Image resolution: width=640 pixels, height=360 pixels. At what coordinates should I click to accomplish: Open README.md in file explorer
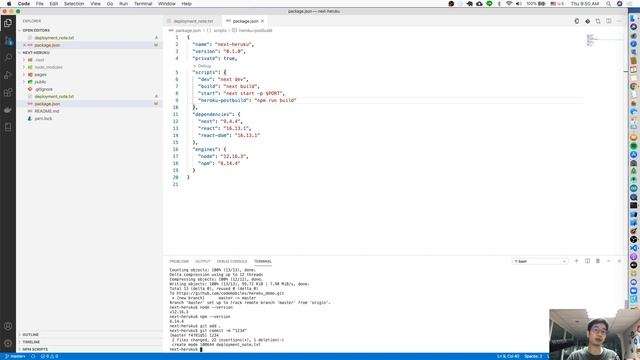coord(47,111)
